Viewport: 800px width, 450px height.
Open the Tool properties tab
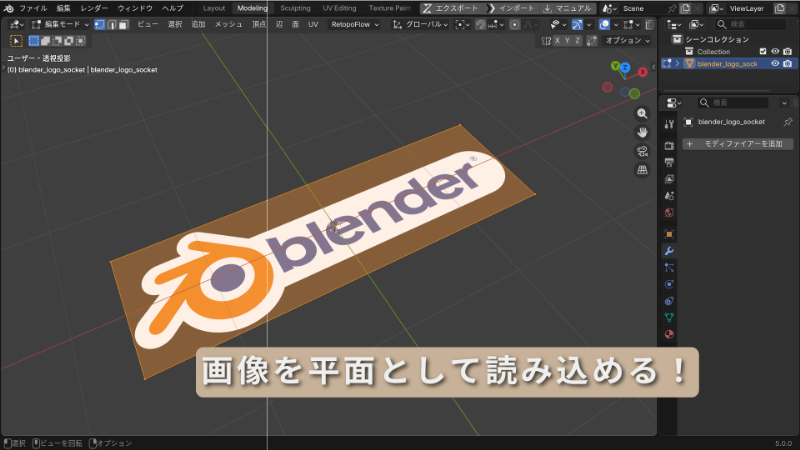[669, 124]
